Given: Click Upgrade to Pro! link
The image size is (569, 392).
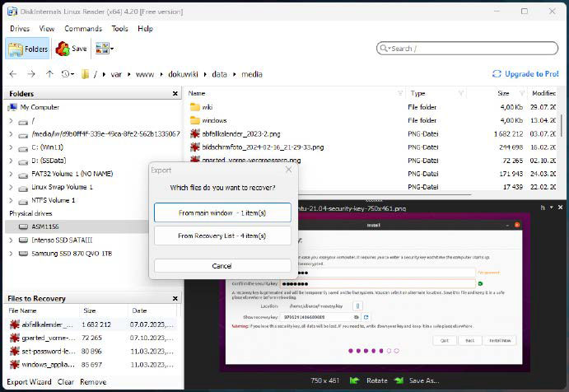Looking at the screenshot, I should pyautogui.click(x=525, y=74).
